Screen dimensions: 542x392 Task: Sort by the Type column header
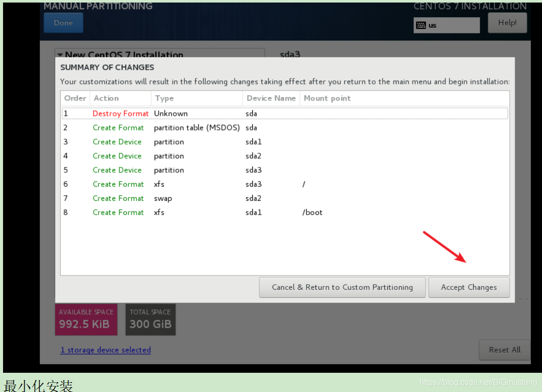(x=197, y=98)
